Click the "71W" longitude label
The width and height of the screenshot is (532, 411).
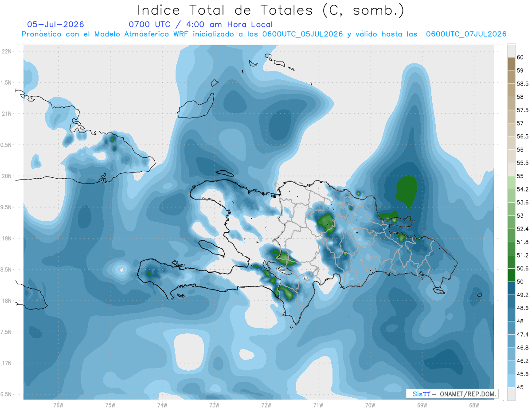318,405
